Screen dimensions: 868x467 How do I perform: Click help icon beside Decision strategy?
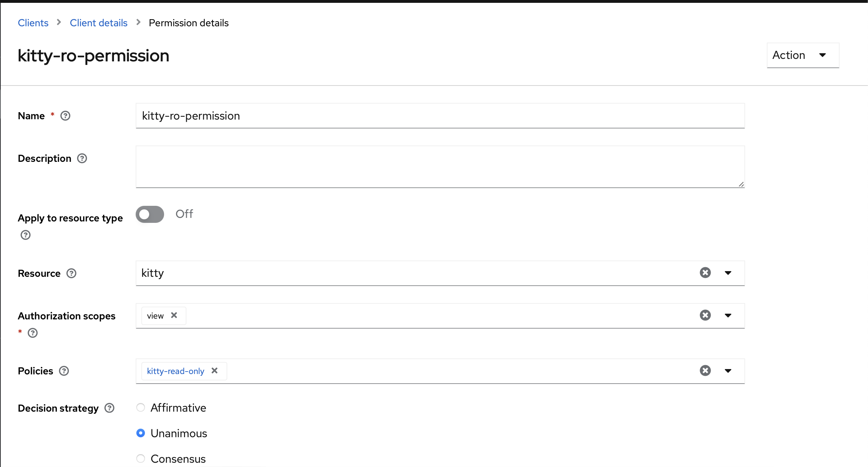coord(109,408)
